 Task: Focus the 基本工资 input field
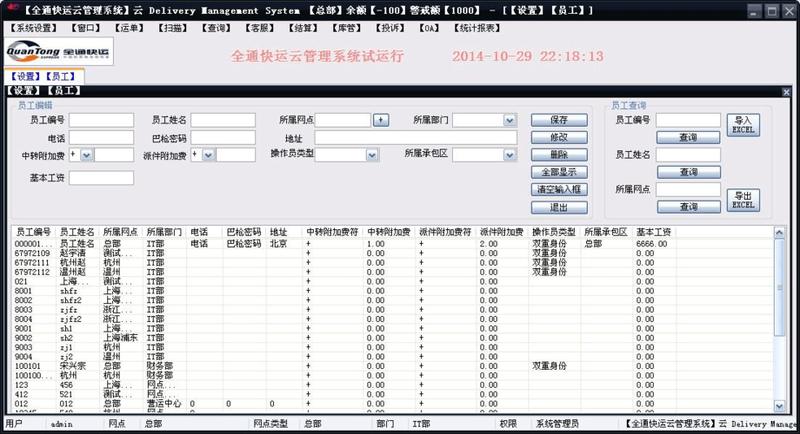click(101, 177)
